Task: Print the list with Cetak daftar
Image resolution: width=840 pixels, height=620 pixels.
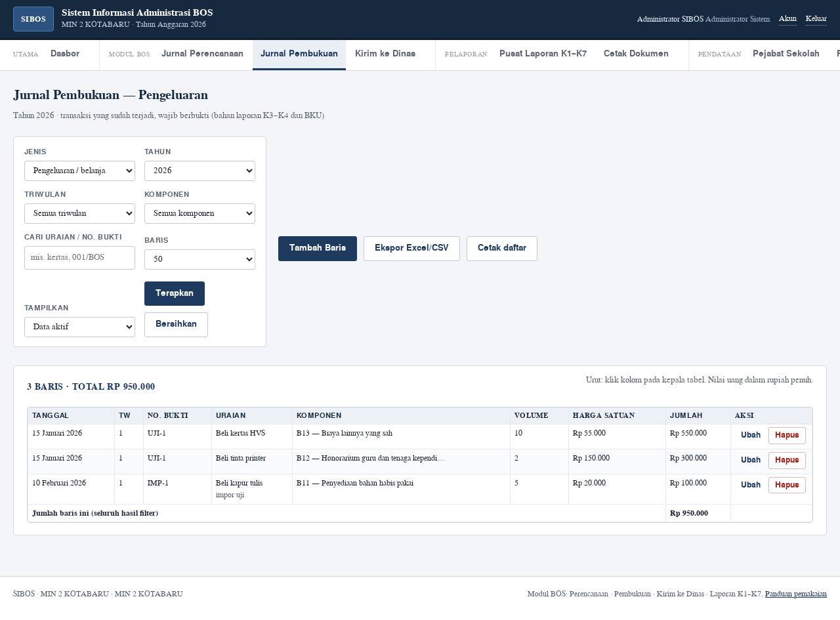Action: click(502, 248)
